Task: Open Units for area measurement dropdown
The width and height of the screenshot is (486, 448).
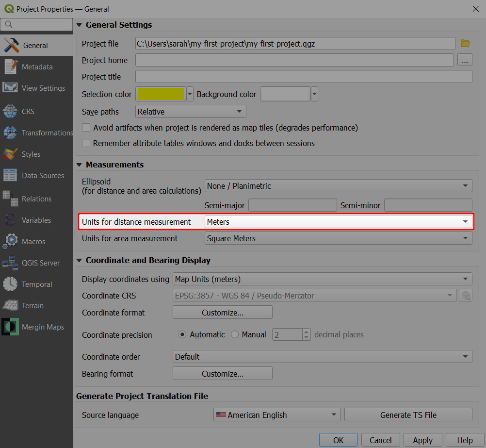Action: point(338,238)
